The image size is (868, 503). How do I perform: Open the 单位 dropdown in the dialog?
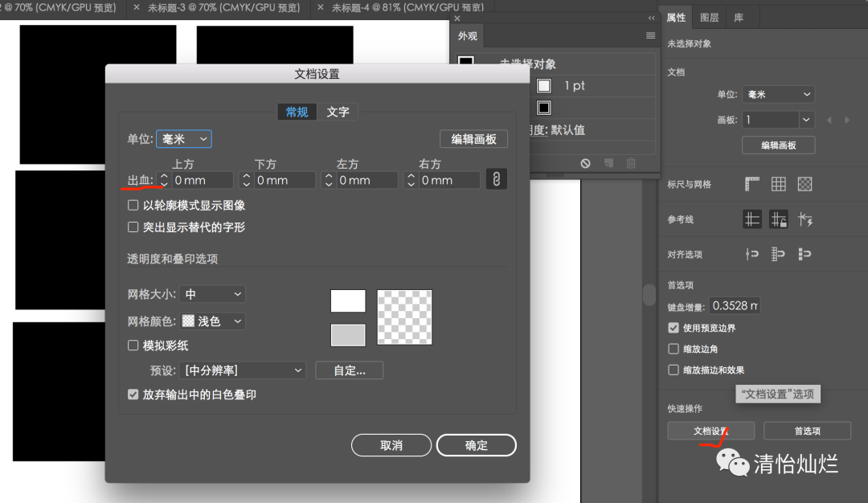pyautogui.click(x=184, y=138)
